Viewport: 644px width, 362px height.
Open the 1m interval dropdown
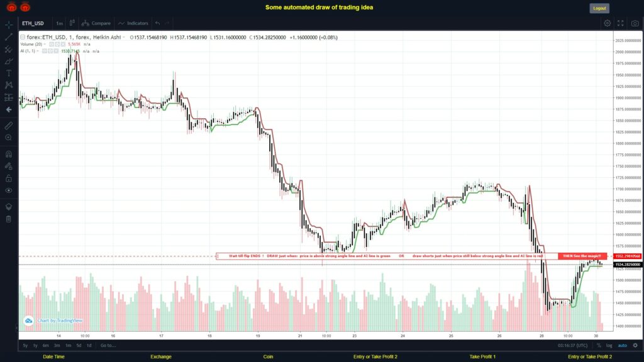click(x=60, y=23)
